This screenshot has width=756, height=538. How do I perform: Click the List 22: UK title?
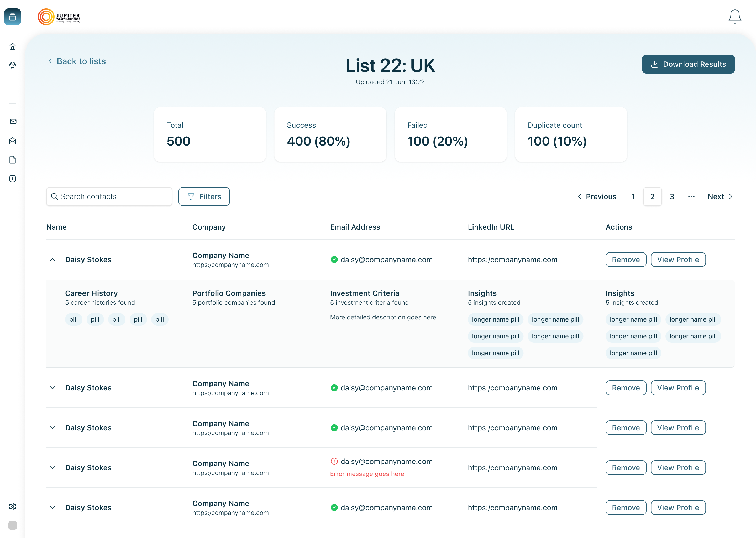point(390,65)
